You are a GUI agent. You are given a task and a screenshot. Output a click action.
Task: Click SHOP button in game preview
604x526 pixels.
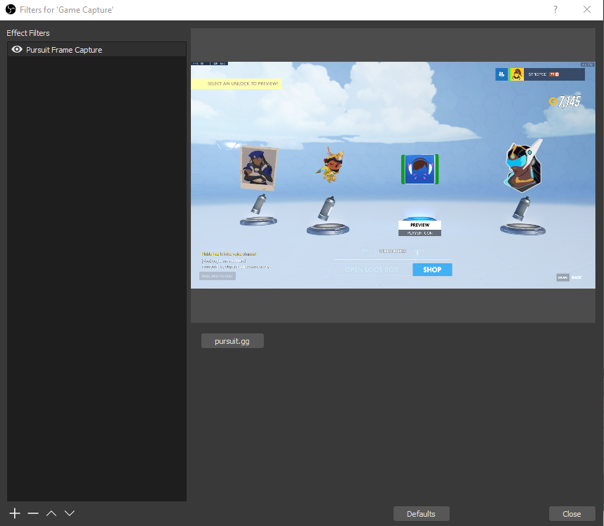[432, 270]
